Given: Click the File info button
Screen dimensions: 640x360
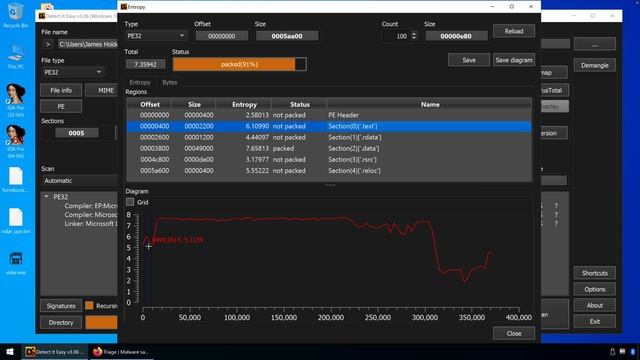Looking at the screenshot, I should 61,90.
